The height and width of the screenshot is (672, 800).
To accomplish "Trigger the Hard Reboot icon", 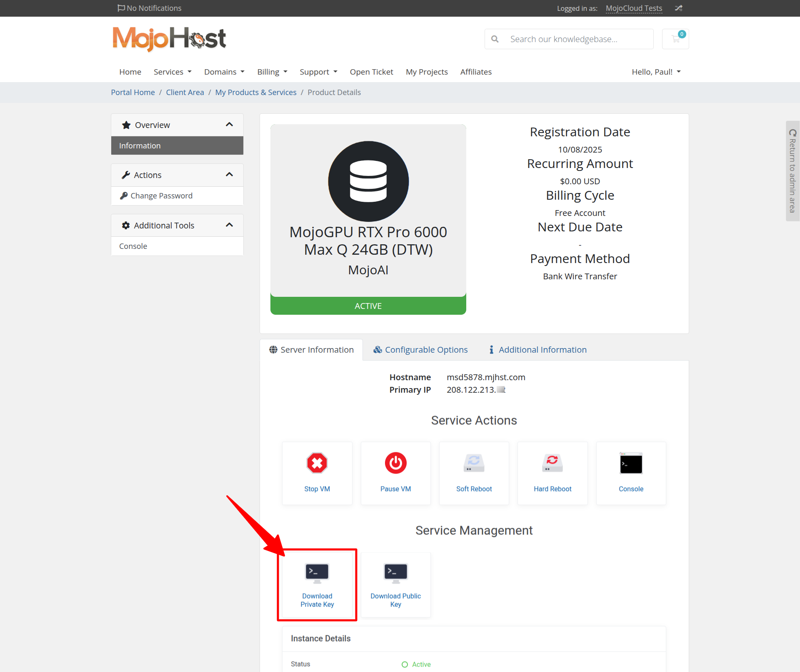I will (552, 463).
